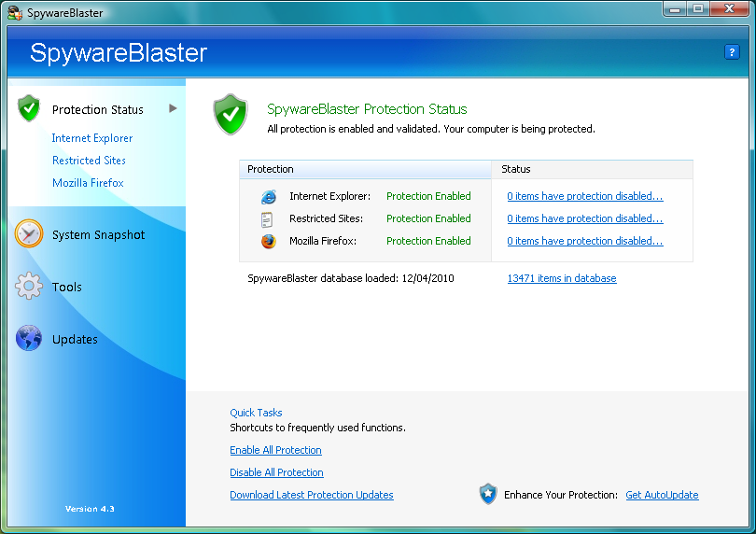Image resolution: width=756 pixels, height=534 pixels.
Task: Click the 13471 items in database link
Action: [x=562, y=278]
